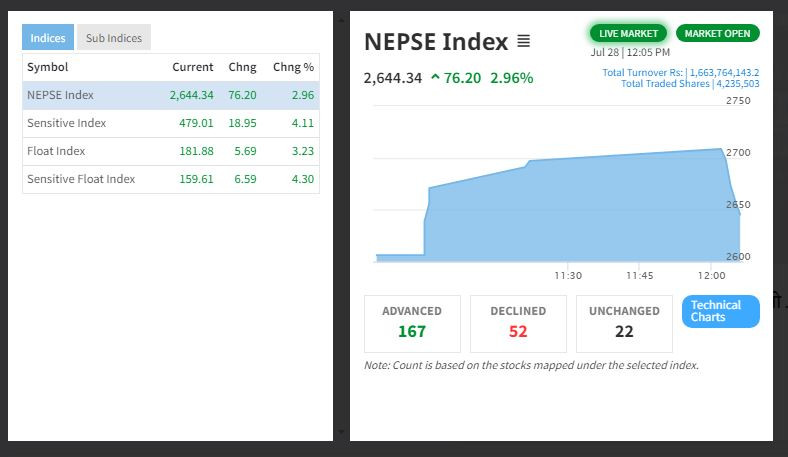Click the green up-arrow change indicator
This screenshot has width=788, height=457.
coord(435,77)
